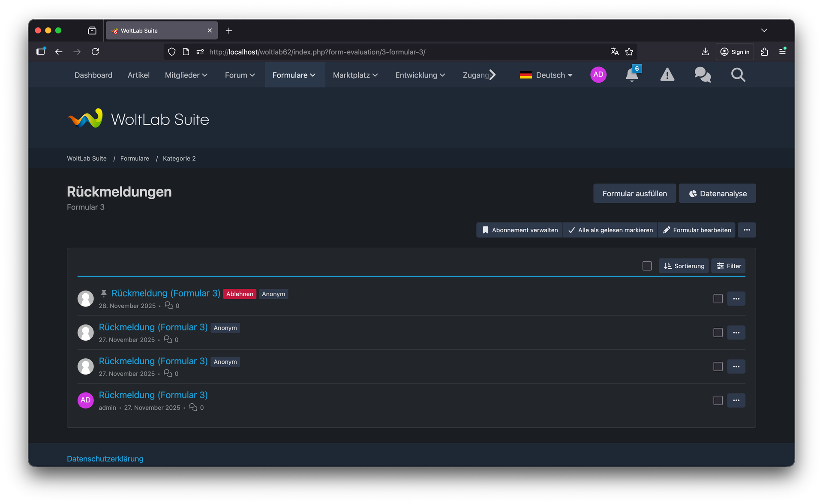This screenshot has height=504, width=823.
Task: Open the Sortierung dropdown
Action: point(684,266)
